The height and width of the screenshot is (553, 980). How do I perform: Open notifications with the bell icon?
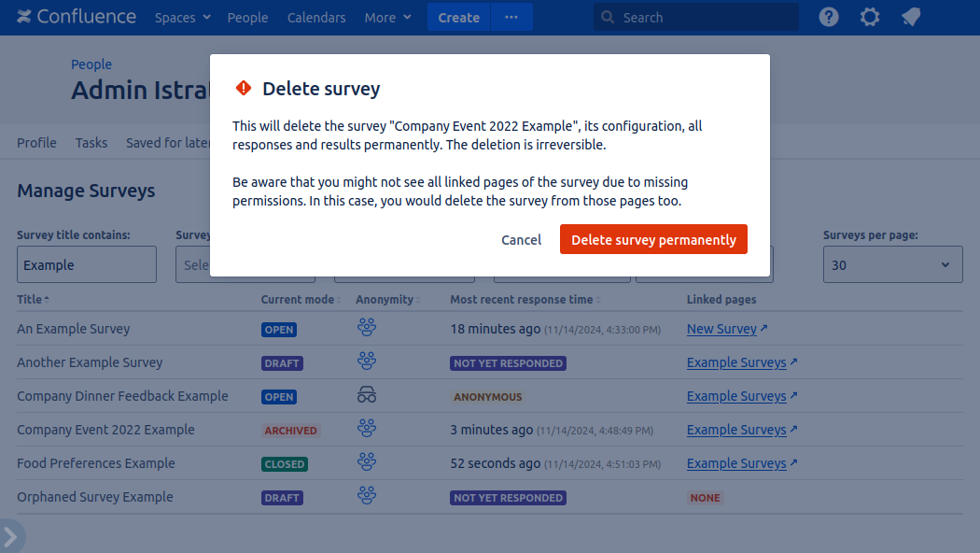[x=910, y=17]
